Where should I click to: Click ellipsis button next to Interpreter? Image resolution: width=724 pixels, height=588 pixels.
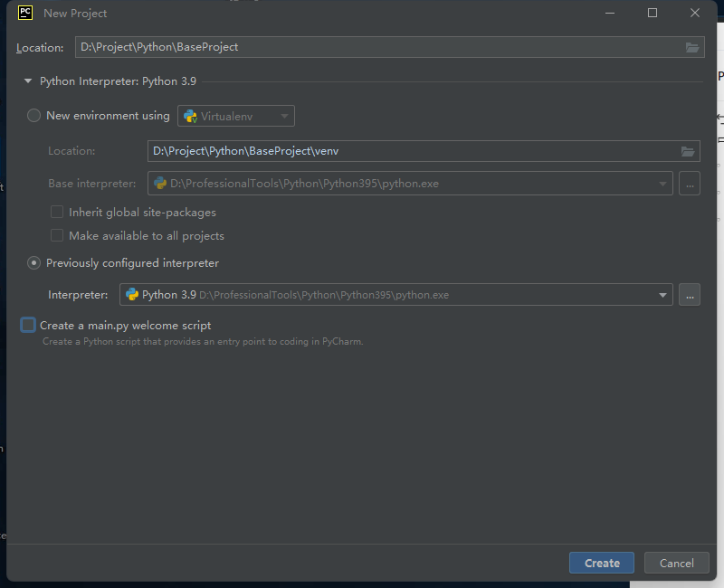(x=690, y=295)
